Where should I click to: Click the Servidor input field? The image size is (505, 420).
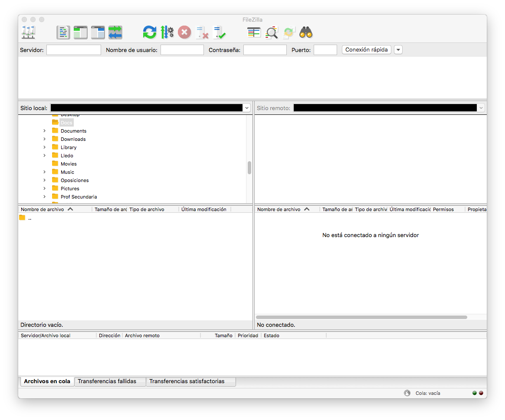74,50
